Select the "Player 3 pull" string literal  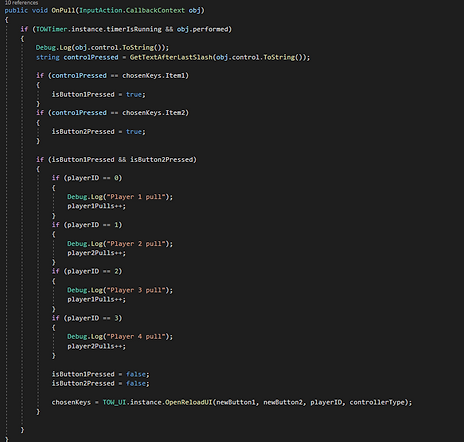coord(136,290)
